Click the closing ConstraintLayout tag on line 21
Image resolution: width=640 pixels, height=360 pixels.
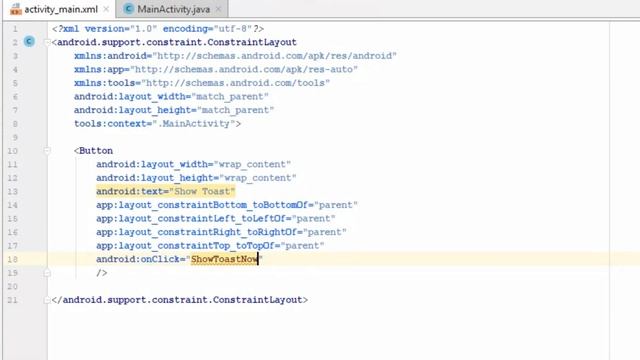pyautogui.click(x=180, y=300)
